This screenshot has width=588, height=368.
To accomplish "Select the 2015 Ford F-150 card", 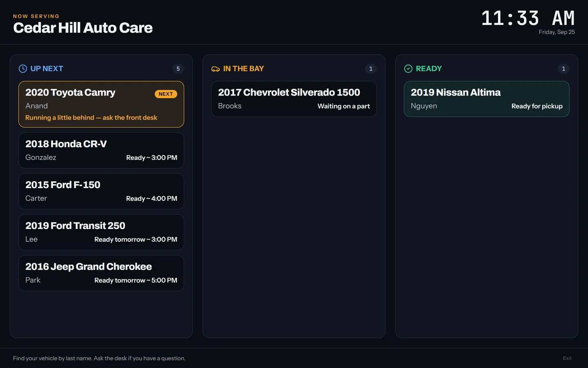I will [101, 191].
